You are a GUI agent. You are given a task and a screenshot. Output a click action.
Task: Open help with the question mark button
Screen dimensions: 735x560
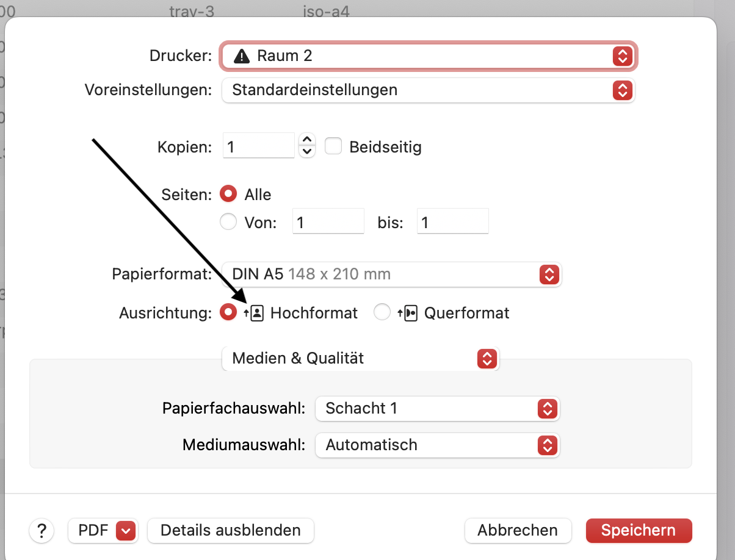[42, 531]
